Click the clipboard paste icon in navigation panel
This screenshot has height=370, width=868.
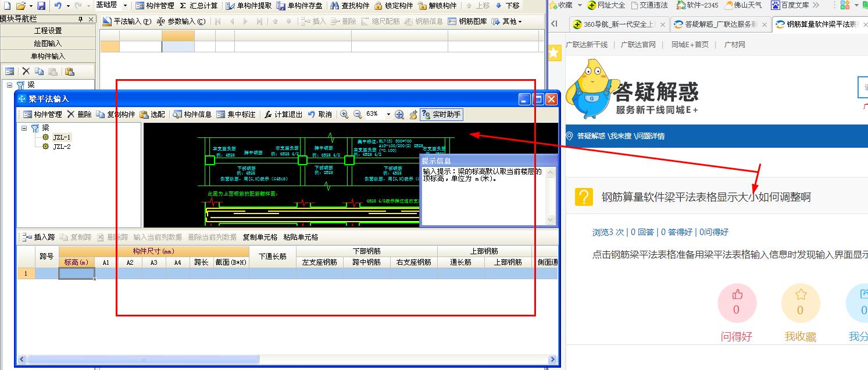pos(69,71)
